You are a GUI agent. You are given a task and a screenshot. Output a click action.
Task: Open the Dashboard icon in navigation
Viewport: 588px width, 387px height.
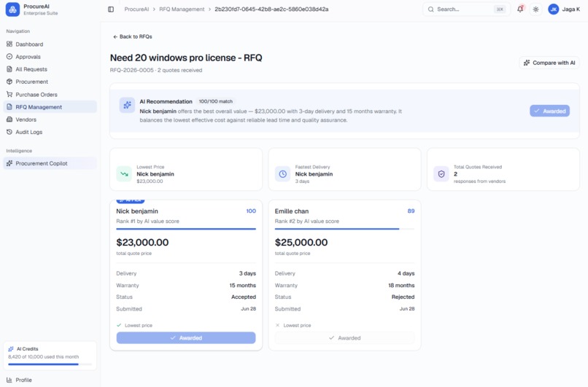[x=9, y=44]
